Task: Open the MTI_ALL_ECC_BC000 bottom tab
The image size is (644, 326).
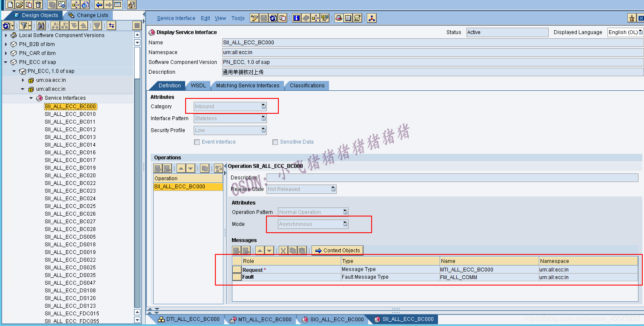Action: [x=260, y=319]
